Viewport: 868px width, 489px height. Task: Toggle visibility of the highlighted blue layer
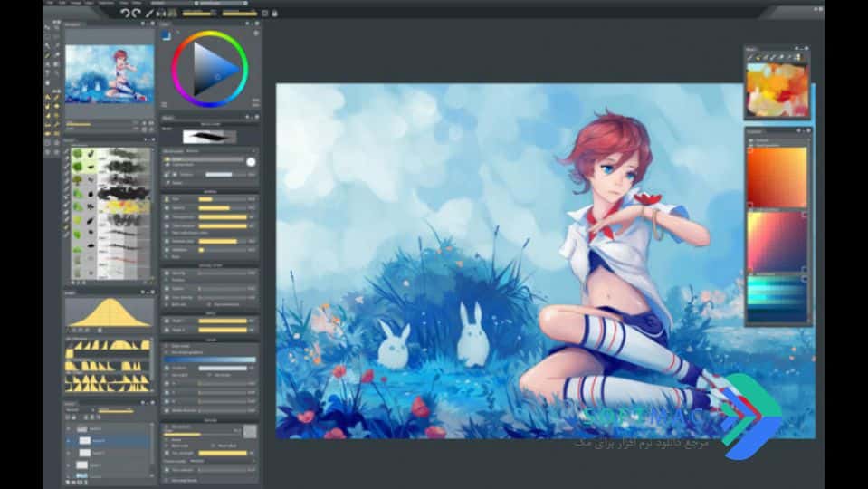click(69, 441)
